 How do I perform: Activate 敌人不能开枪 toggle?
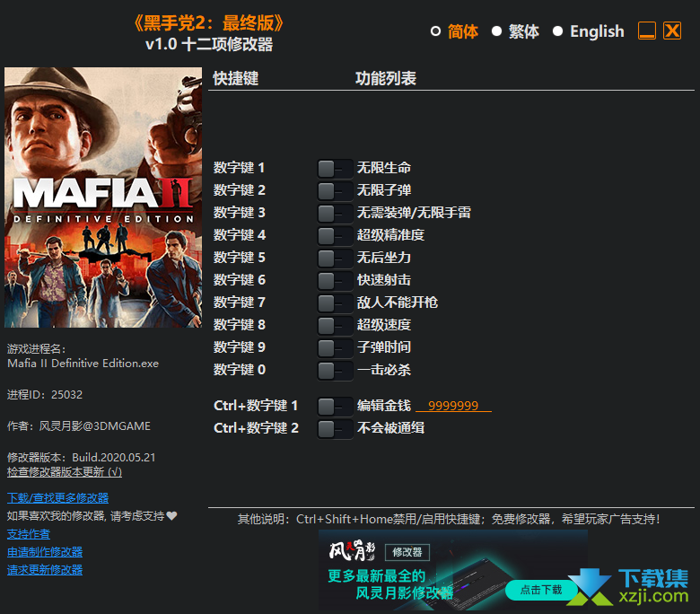tap(335, 303)
